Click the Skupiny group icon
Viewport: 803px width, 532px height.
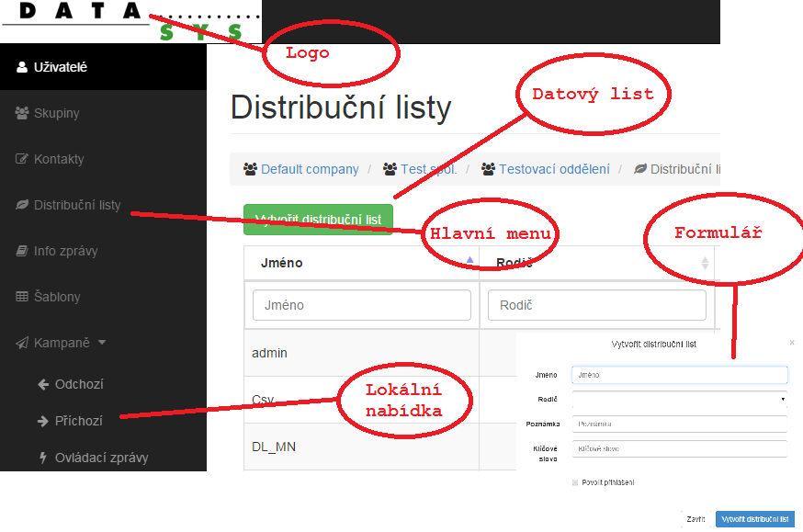22,113
